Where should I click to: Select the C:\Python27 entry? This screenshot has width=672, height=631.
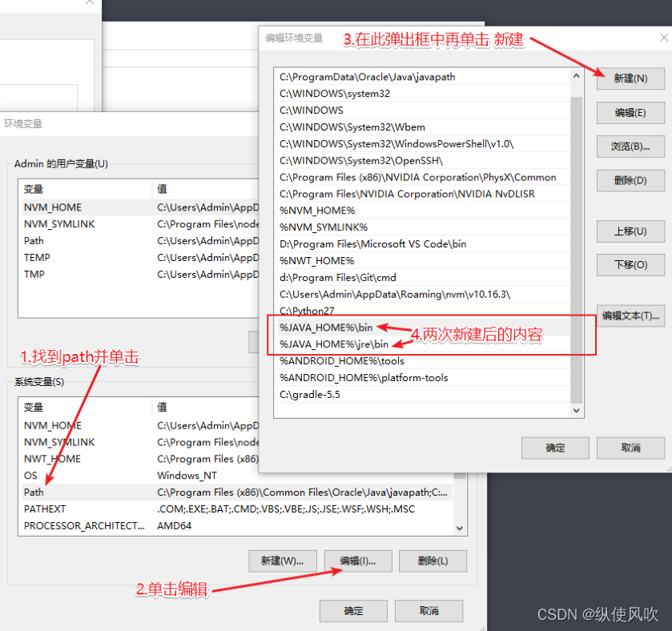(x=422, y=311)
